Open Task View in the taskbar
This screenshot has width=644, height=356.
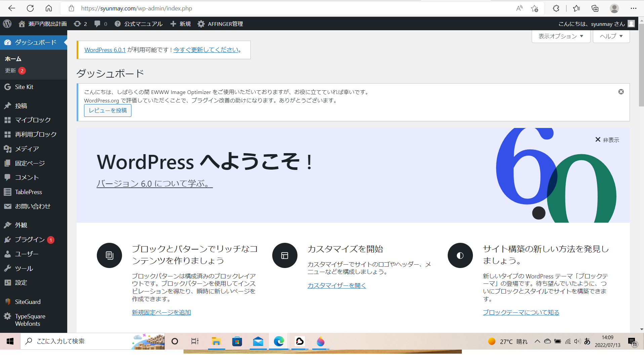click(x=195, y=341)
